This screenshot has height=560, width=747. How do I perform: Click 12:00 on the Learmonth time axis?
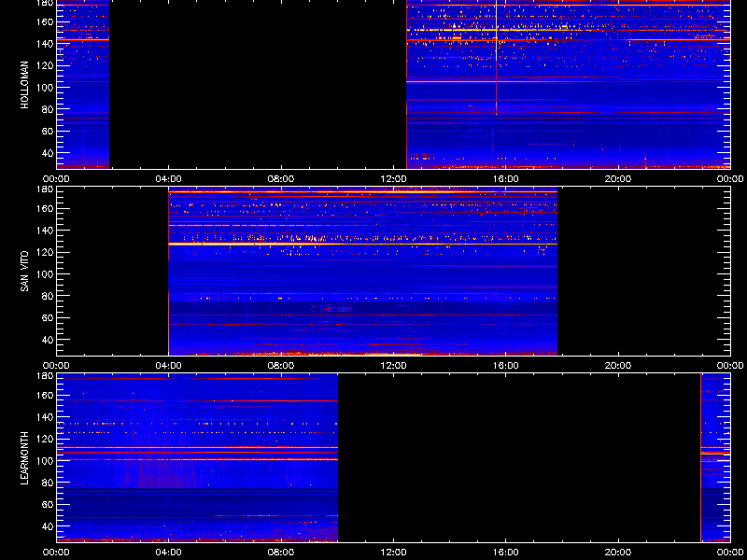point(393,553)
